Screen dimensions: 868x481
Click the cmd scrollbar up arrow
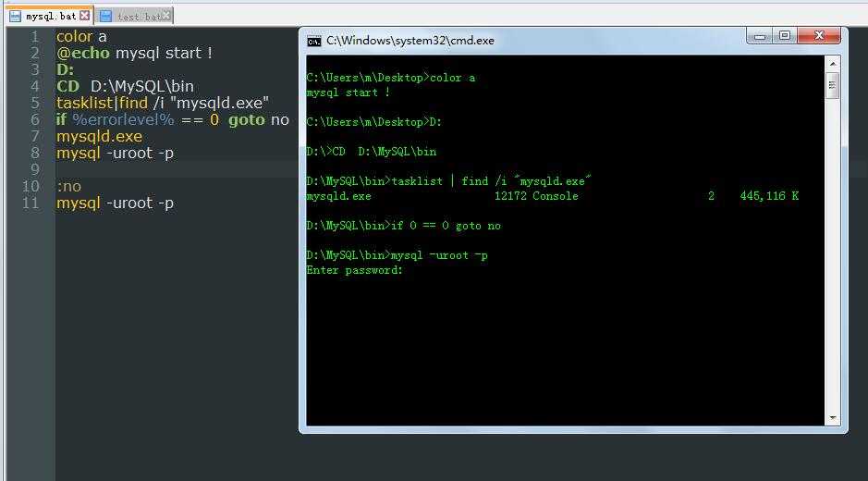[x=832, y=64]
